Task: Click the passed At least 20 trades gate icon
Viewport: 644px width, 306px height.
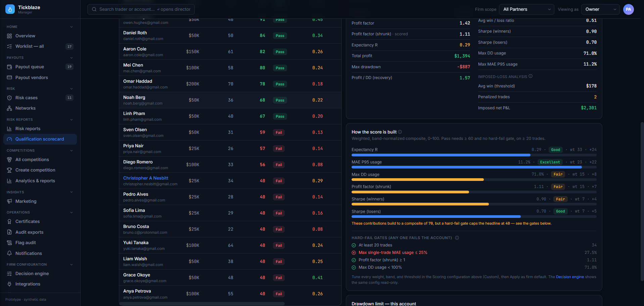Action: (354, 245)
